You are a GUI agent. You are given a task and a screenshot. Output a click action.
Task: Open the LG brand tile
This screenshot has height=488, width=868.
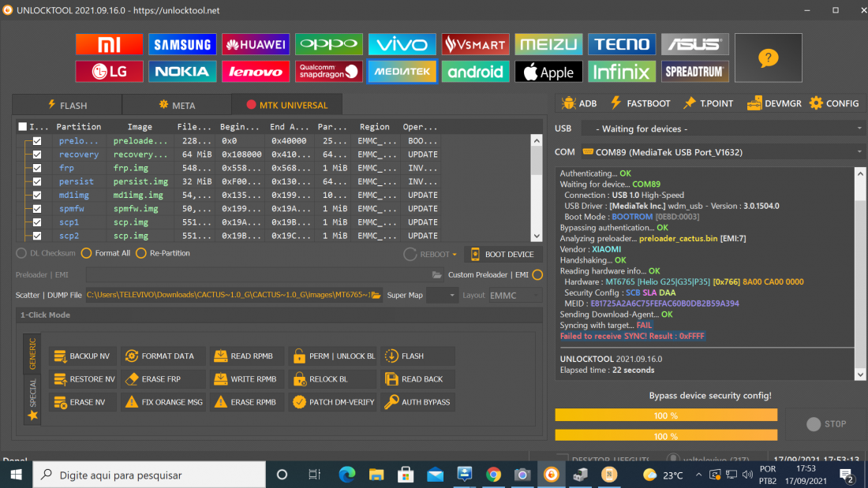click(109, 72)
